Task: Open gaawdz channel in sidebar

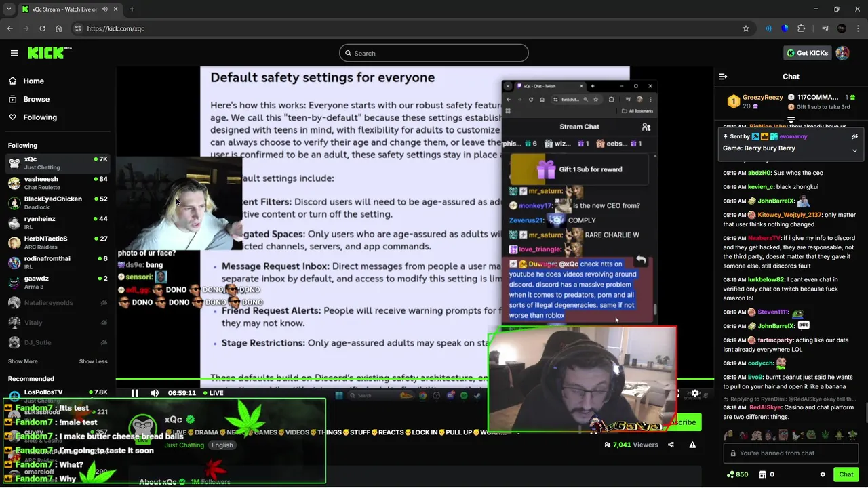Action: click(x=58, y=282)
